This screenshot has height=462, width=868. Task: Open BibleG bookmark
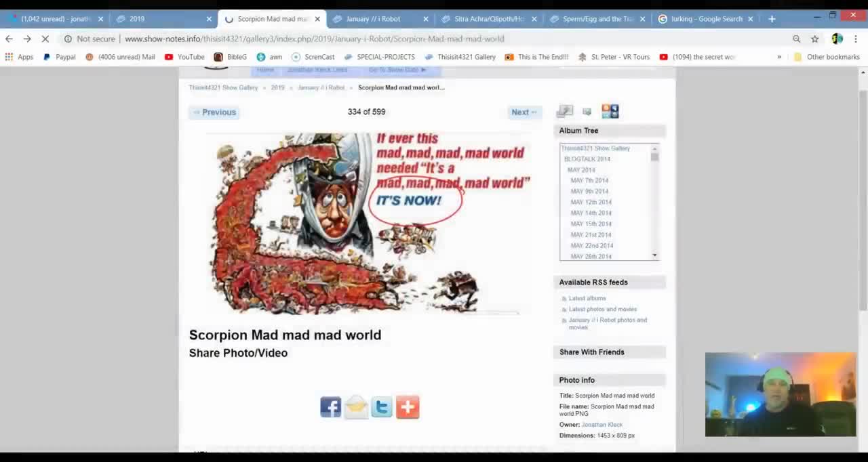click(230, 57)
